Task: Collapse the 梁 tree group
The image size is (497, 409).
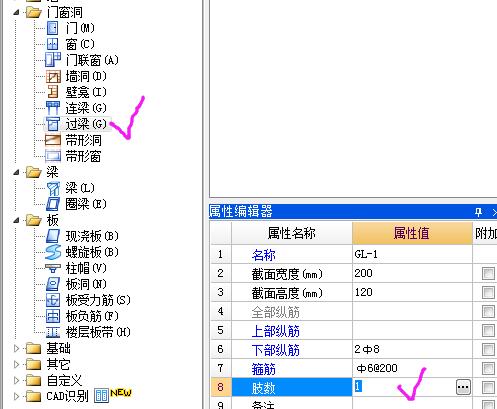Action: [x=16, y=172]
